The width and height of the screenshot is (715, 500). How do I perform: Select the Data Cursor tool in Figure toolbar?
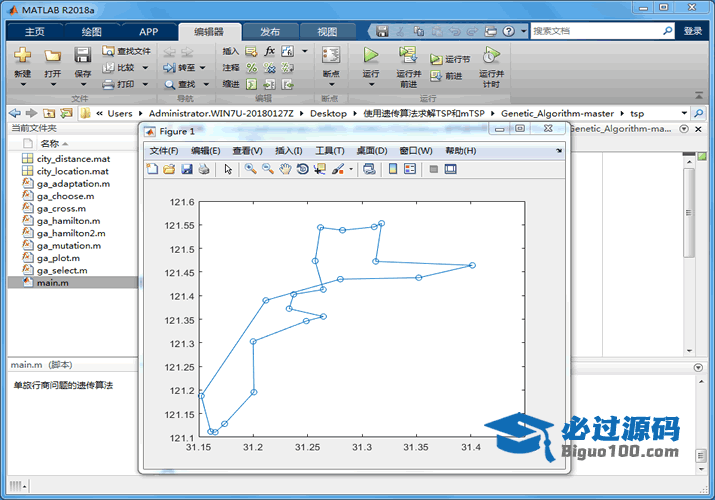tap(319, 169)
